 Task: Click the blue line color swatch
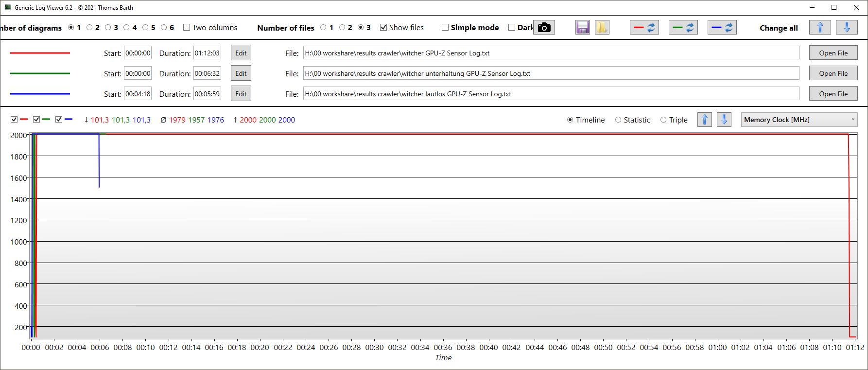pyautogui.click(x=40, y=94)
